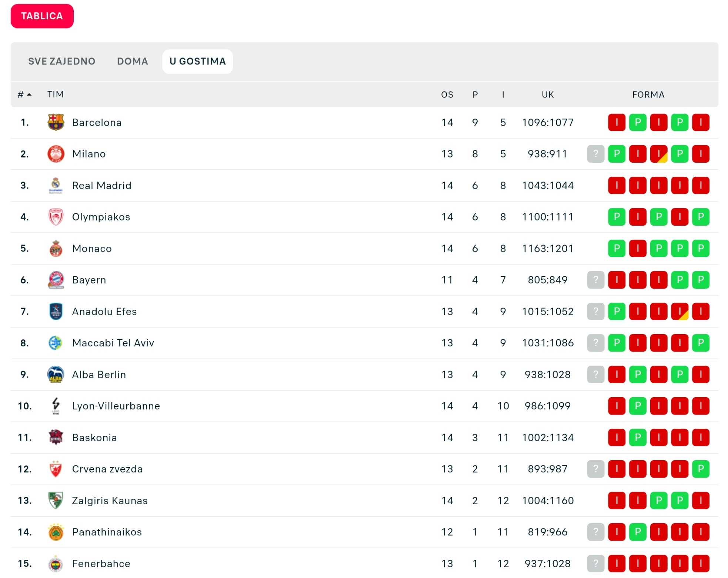Click the Olympiakos team logo
The height and width of the screenshot is (578, 728).
(56, 217)
